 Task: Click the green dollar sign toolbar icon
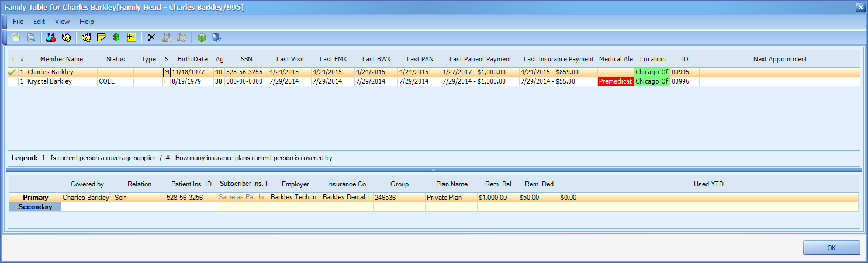(x=116, y=37)
